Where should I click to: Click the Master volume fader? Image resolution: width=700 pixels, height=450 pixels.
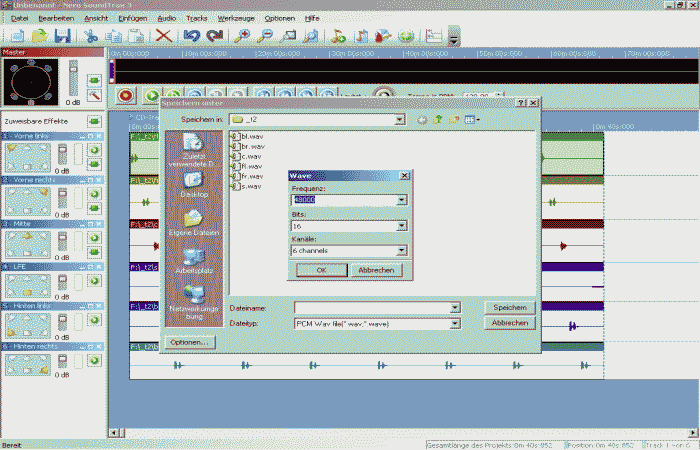click(x=72, y=80)
